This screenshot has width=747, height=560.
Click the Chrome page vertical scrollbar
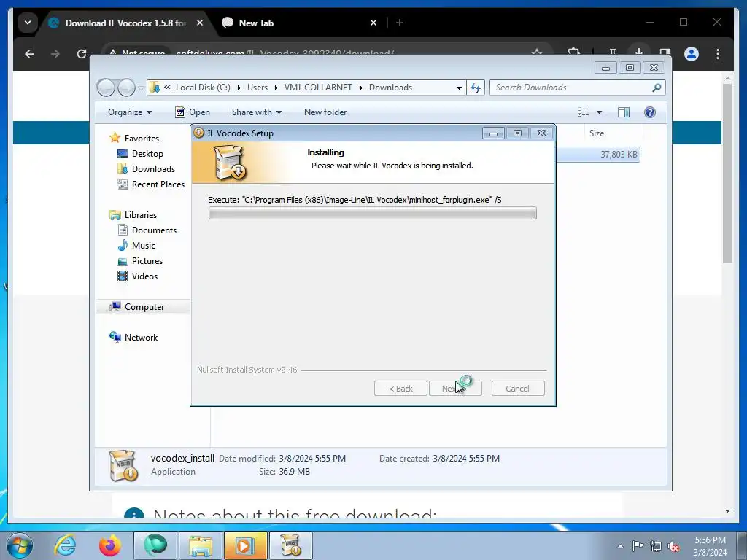727,174
